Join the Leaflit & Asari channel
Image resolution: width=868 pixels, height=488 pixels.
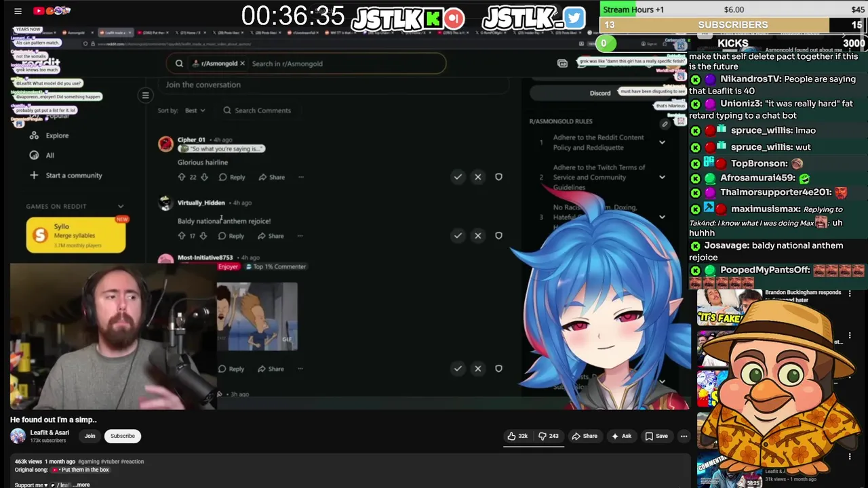point(90,436)
